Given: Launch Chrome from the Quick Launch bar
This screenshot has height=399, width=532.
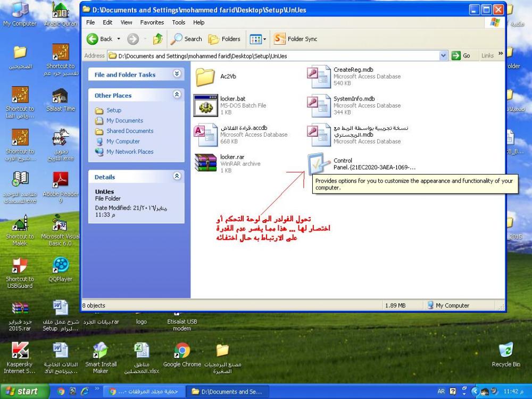Looking at the screenshot, I should pos(61,391).
